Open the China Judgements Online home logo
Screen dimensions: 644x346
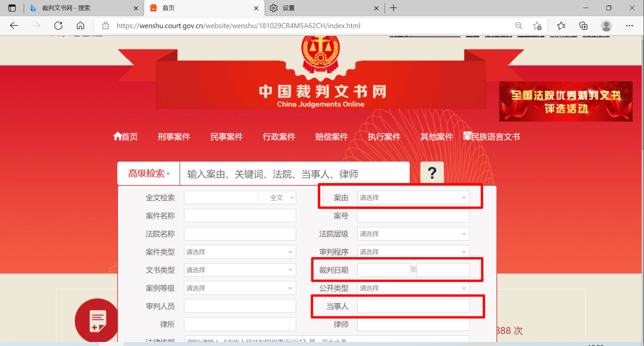coord(320,81)
